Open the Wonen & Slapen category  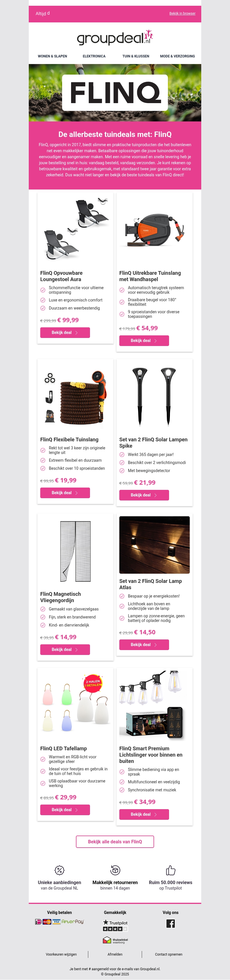(x=52, y=56)
